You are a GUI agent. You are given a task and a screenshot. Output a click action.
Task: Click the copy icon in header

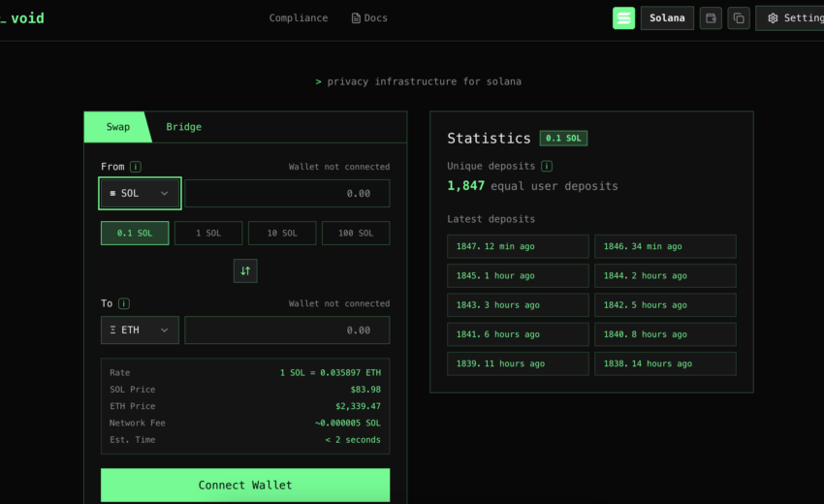tap(739, 17)
